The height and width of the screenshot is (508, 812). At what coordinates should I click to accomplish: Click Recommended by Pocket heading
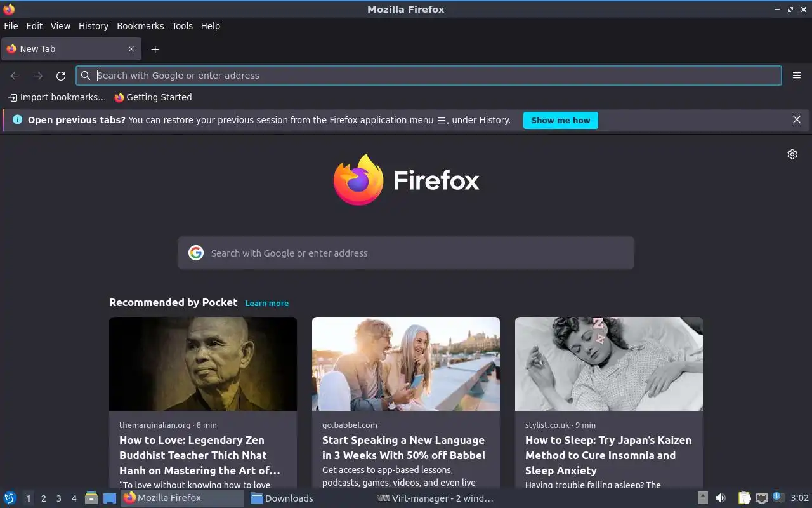pos(173,302)
